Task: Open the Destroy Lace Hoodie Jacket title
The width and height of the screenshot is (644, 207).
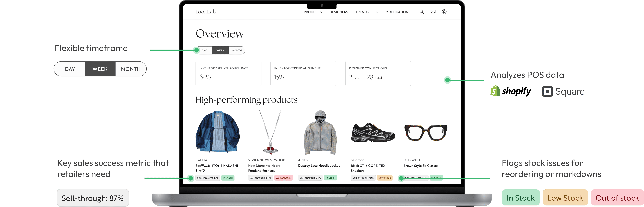Action: click(319, 166)
